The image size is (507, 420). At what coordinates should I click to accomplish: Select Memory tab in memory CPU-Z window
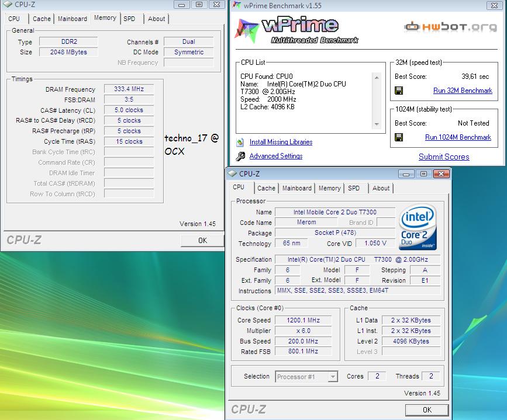click(105, 18)
